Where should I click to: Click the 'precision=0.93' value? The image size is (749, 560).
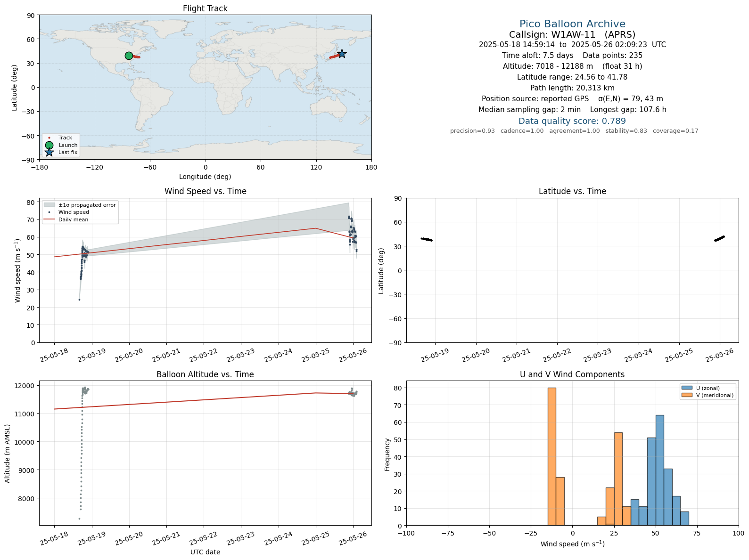tap(472, 131)
